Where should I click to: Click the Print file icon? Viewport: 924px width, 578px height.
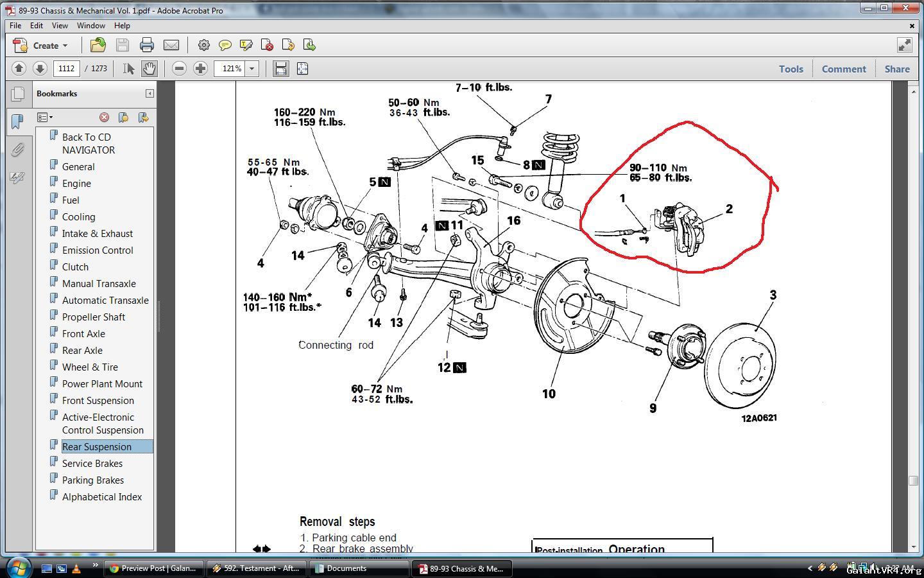coord(147,45)
